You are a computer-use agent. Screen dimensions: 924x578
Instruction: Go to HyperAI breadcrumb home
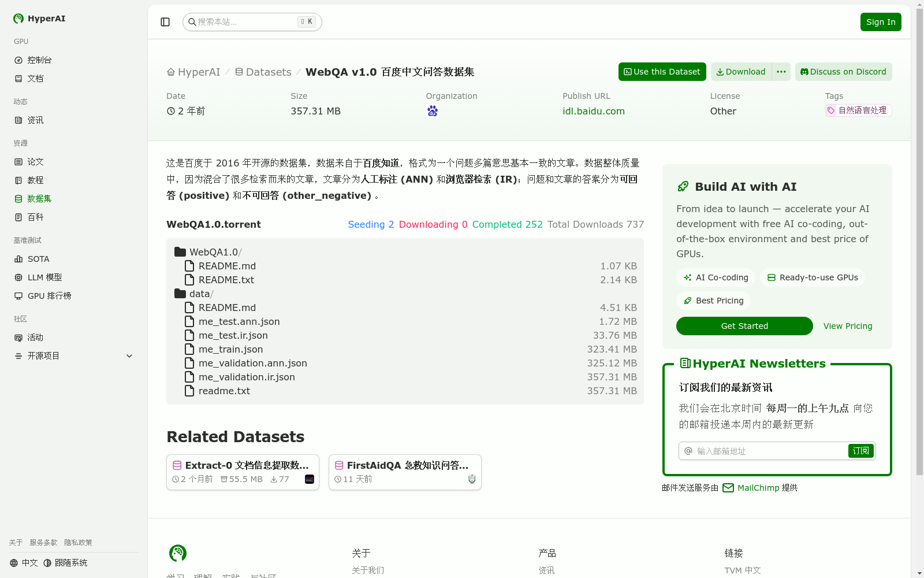[193, 72]
